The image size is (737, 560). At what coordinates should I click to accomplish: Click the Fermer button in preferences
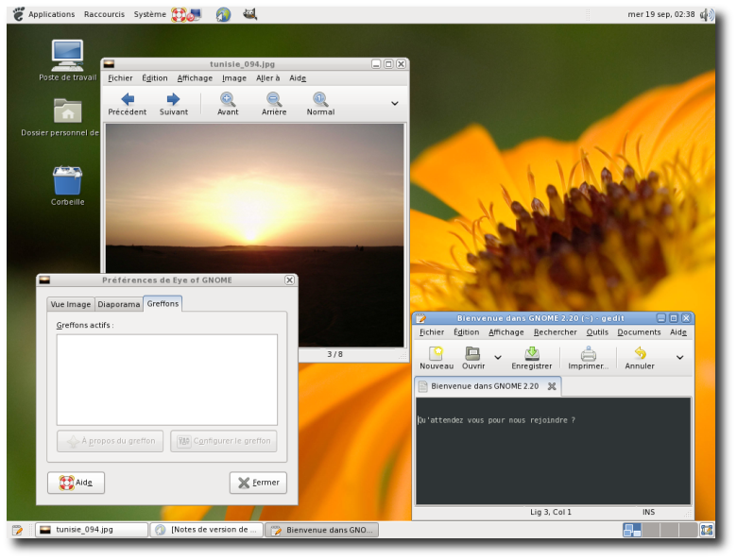[258, 483]
